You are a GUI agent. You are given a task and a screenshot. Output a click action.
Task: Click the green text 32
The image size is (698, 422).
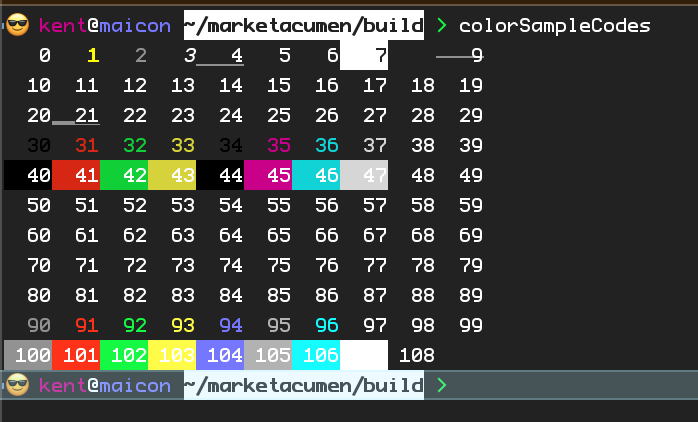[135, 146]
